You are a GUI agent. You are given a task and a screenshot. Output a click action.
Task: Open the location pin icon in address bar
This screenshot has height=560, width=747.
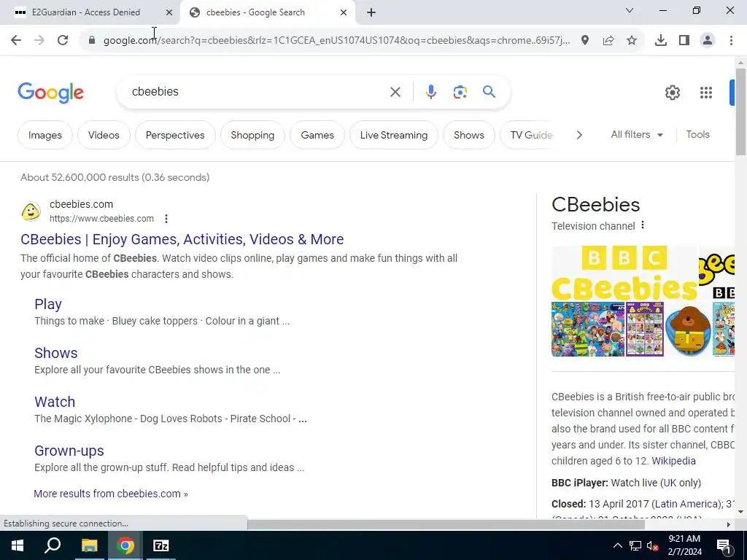585,41
